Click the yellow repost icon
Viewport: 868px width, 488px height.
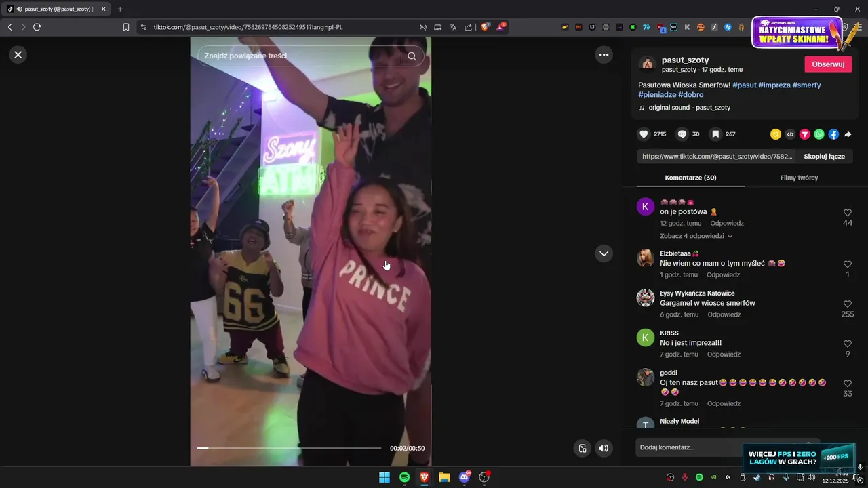coord(776,134)
